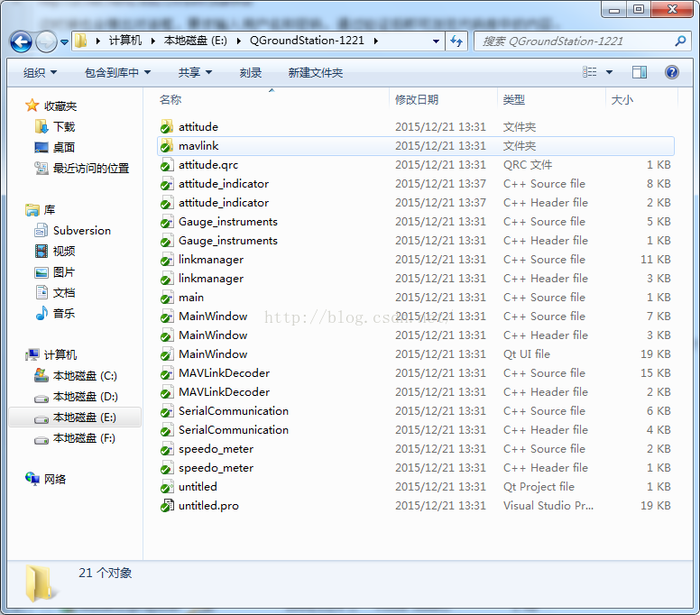Open view options dropdown arrow

pos(609,72)
